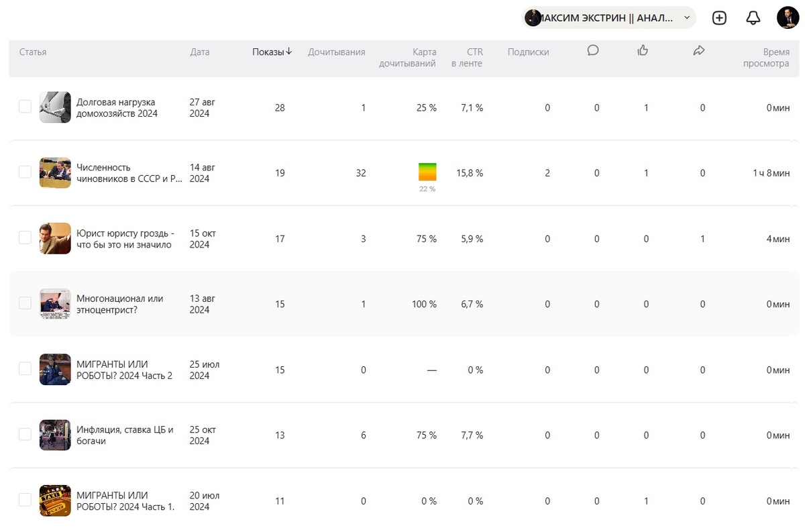
Task: Sort by Время просмотра column header
Action: click(x=766, y=58)
